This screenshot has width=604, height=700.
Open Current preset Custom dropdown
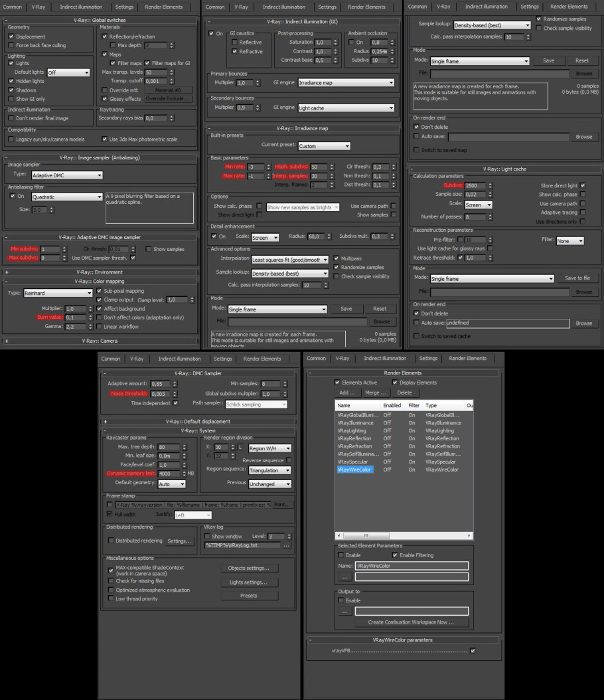[324, 146]
